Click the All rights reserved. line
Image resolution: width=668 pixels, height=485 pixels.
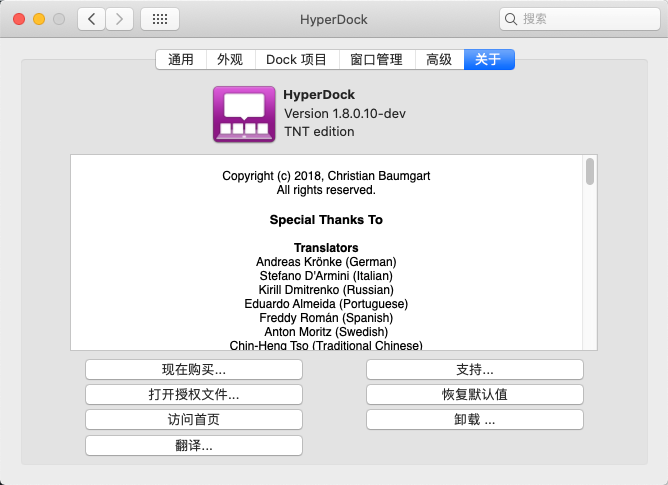click(326, 190)
